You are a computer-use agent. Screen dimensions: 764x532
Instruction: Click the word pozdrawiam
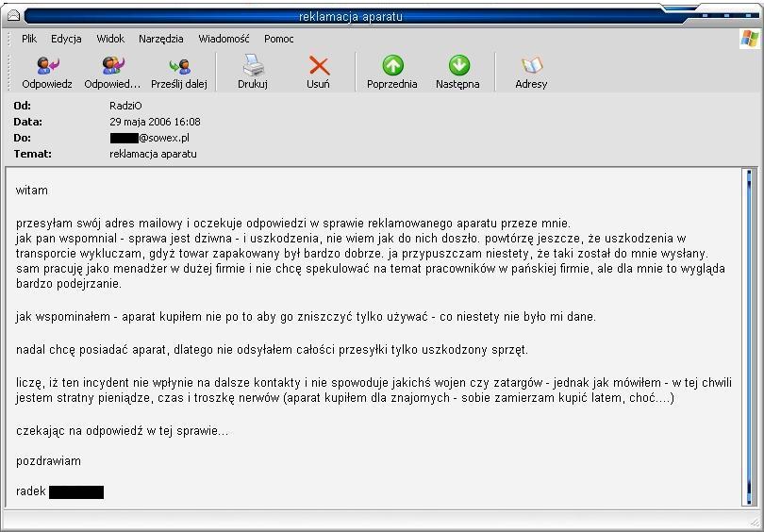point(48,461)
